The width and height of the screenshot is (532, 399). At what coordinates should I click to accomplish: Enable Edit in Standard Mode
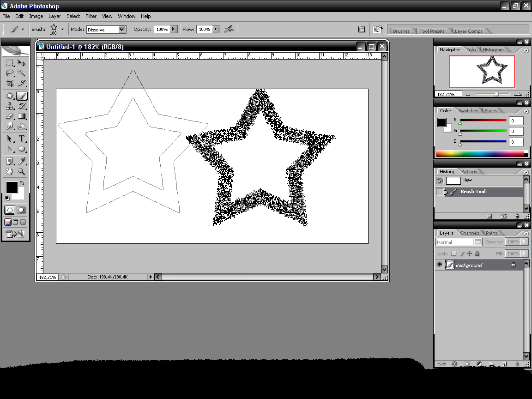(10, 210)
